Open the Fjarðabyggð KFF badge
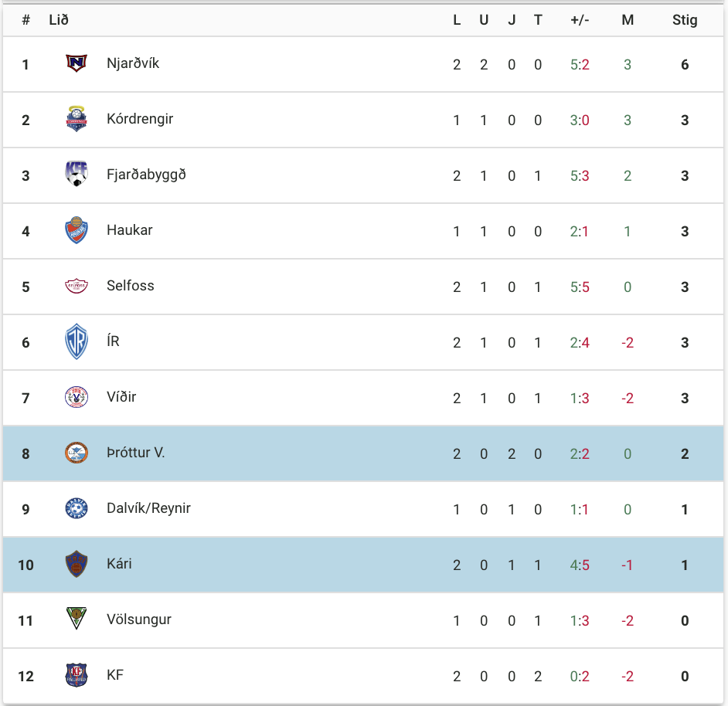728x706 pixels. pyautogui.click(x=77, y=174)
